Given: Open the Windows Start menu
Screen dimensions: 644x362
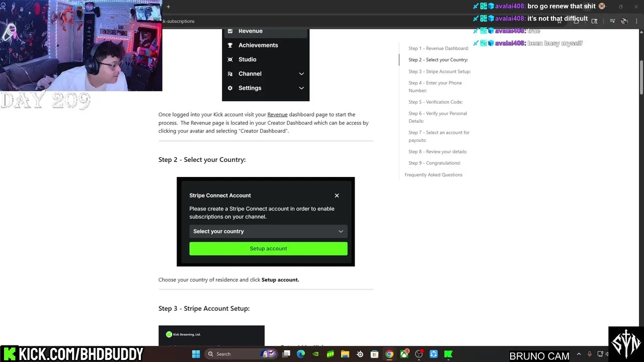Looking at the screenshot, I should (196, 354).
